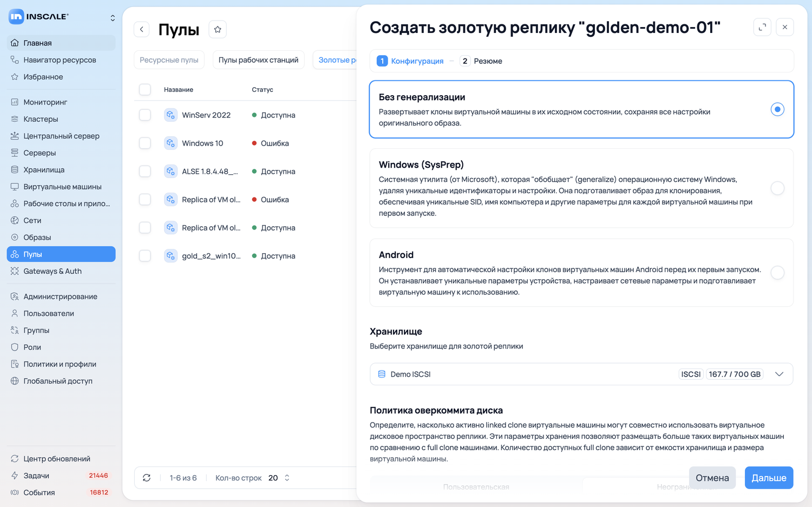812x507 pixels.
Task: Open Виртуальные машины in the sidebar
Action: (x=61, y=187)
